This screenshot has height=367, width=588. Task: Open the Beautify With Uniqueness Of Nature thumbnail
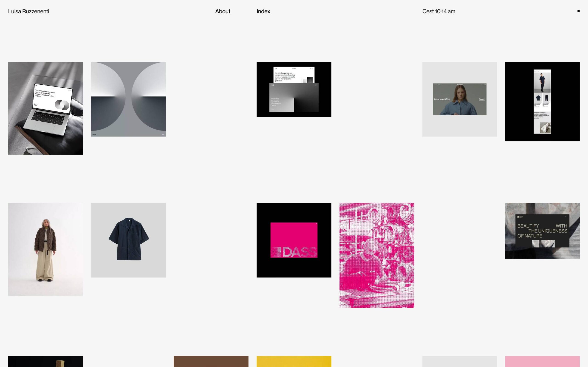point(542,231)
